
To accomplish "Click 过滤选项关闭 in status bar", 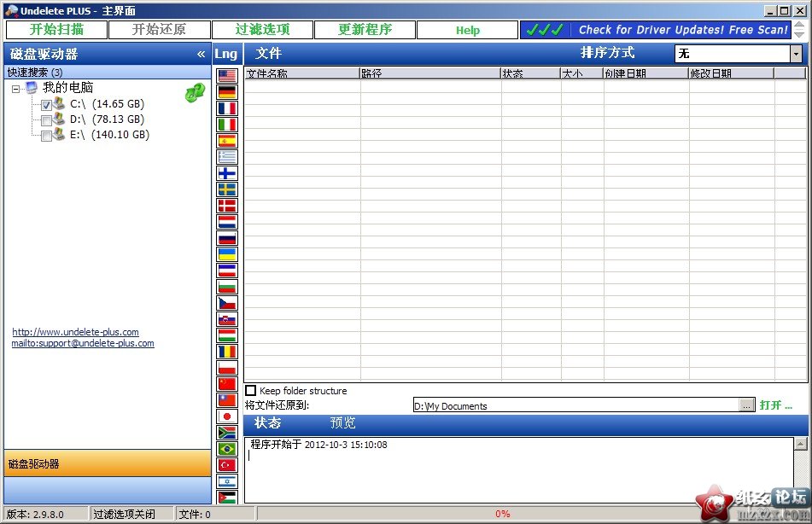I will click(131, 514).
